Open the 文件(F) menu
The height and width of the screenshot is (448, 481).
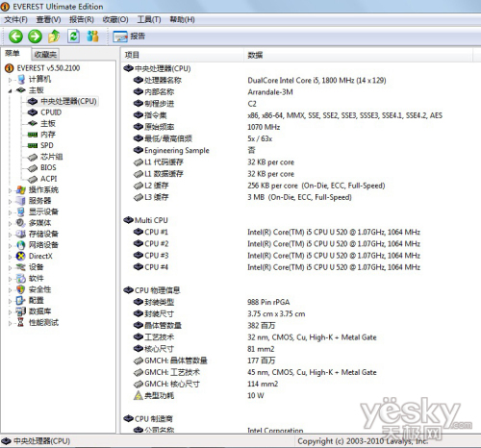15,19
